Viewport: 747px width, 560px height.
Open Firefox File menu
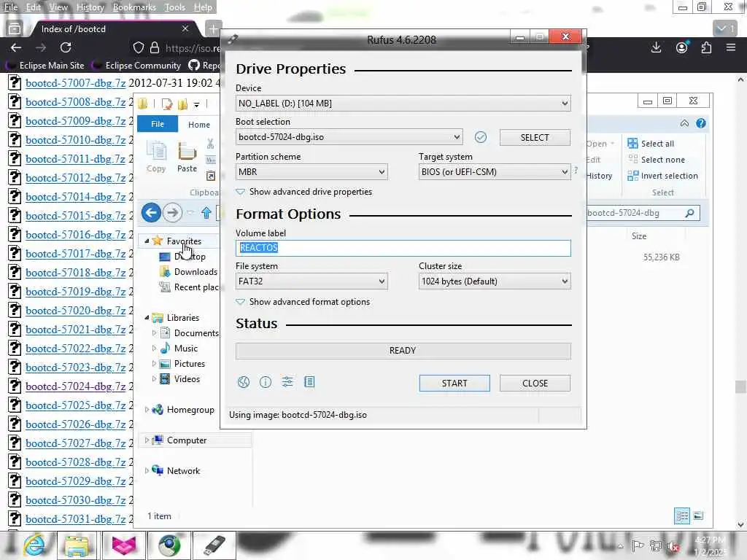tap(10, 7)
